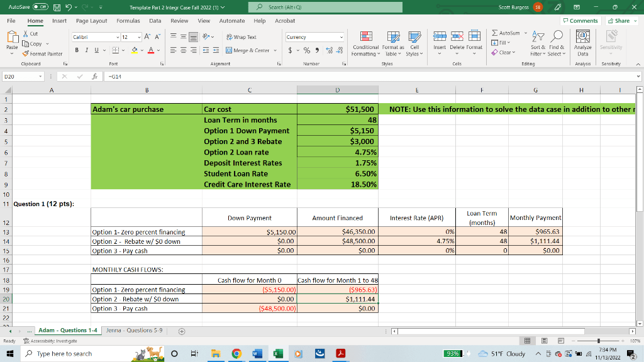Open the Comments pane button

[x=580, y=21]
